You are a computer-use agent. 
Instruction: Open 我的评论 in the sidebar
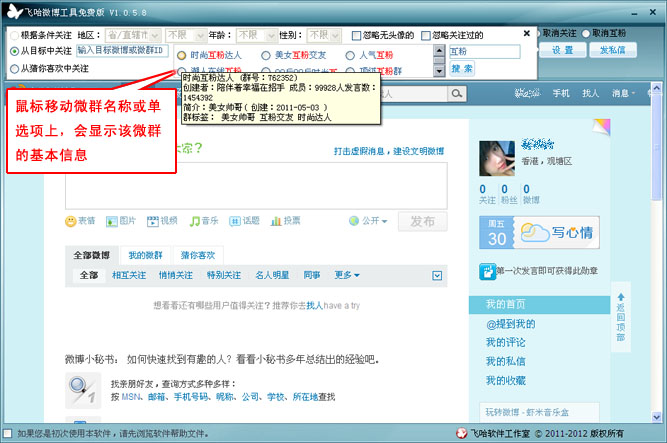506,343
